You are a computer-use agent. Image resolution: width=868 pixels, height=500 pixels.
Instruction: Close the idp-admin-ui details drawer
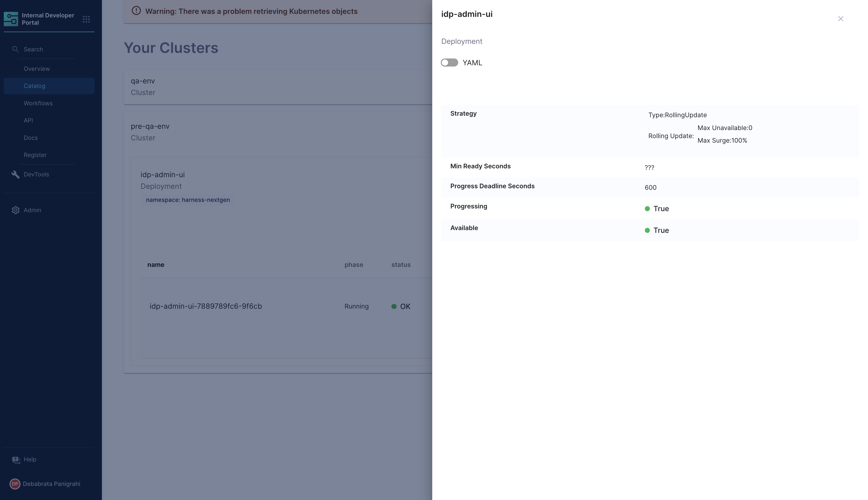tap(841, 19)
